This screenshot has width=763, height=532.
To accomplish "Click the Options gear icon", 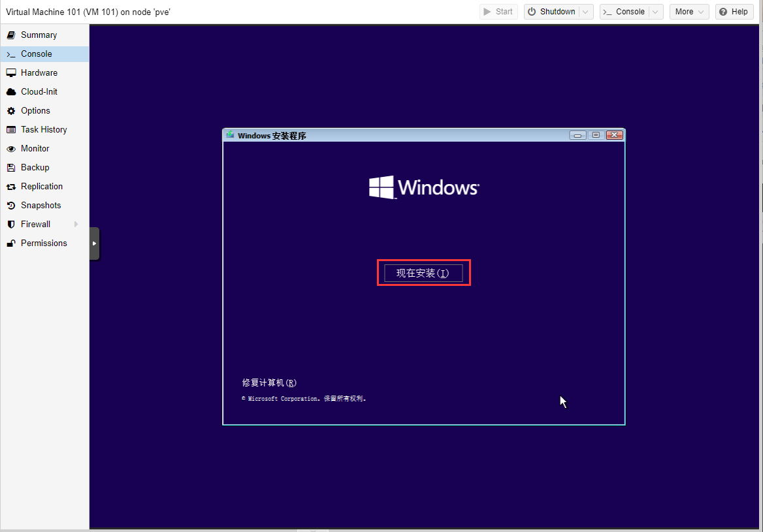I will [11, 111].
